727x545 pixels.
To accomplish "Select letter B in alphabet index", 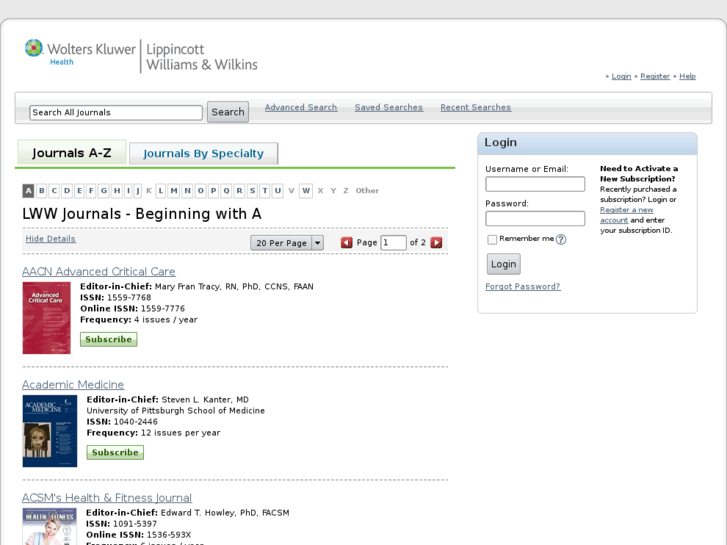I will click(42, 191).
